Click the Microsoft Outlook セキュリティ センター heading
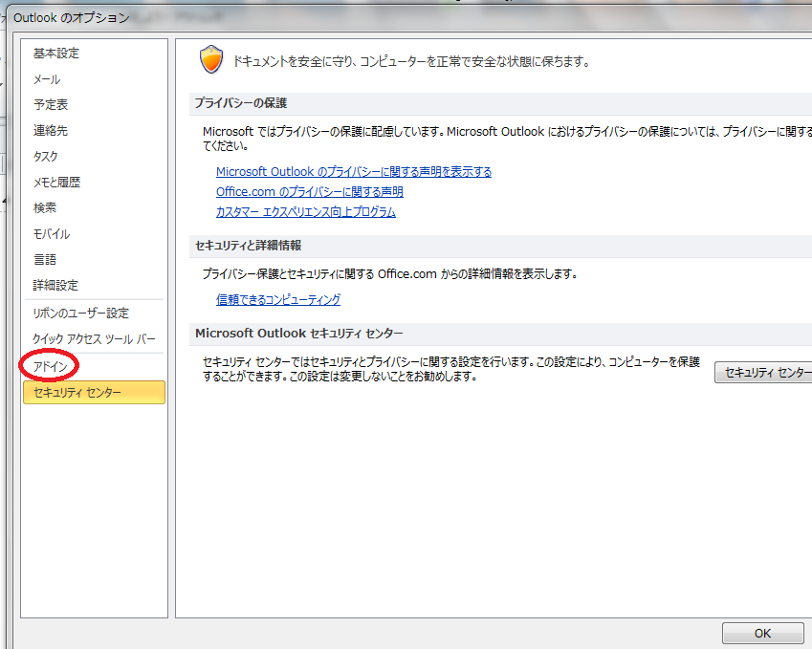Image resolution: width=812 pixels, height=649 pixels. tap(298, 334)
